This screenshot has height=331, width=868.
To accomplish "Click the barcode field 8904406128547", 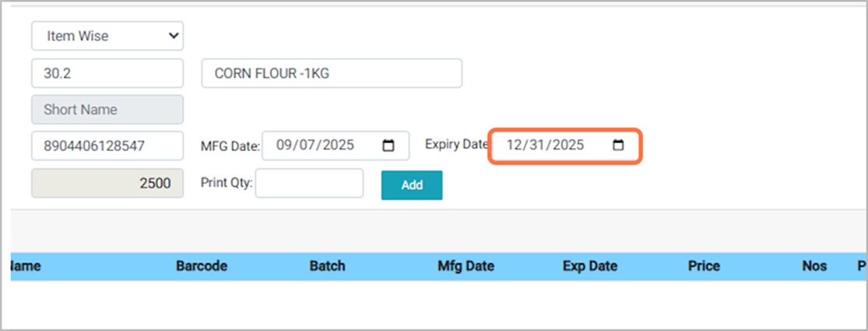I will point(107,146).
